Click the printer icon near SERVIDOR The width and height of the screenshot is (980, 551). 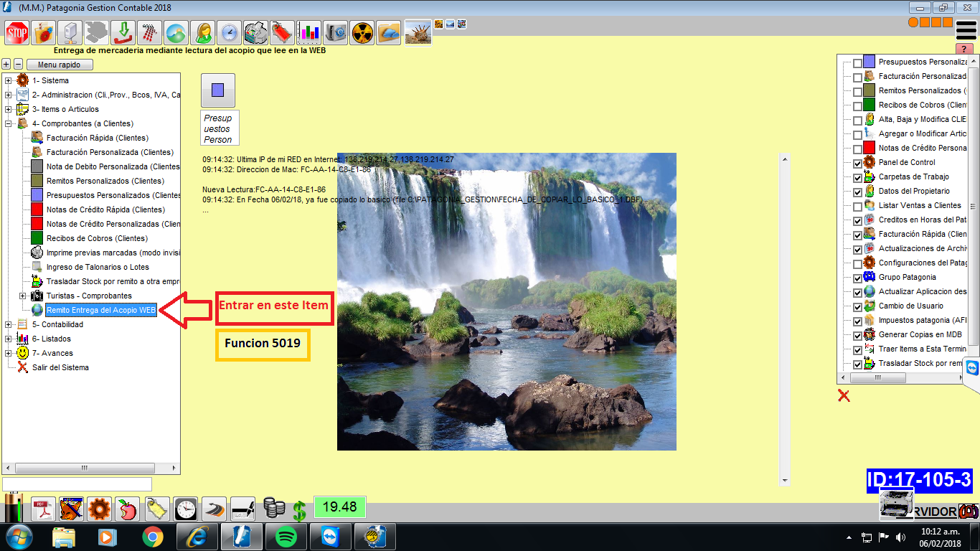897,504
